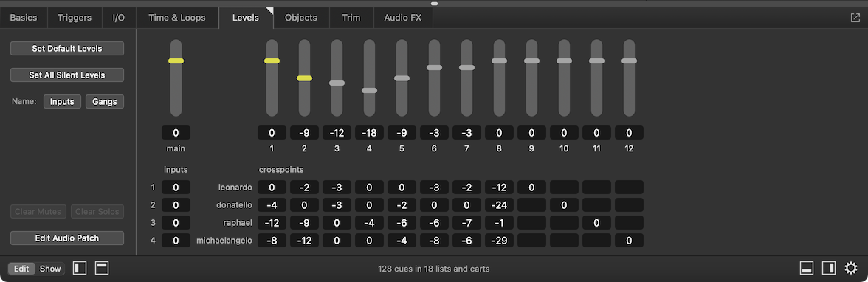Toggle the bottom inspector panel icon
This screenshot has width=868, height=282.
point(807,269)
